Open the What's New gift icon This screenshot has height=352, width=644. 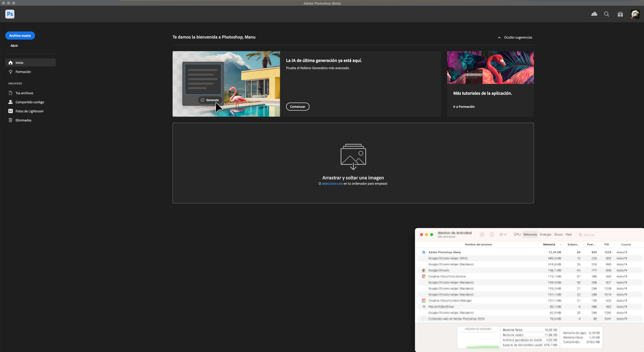click(x=620, y=14)
